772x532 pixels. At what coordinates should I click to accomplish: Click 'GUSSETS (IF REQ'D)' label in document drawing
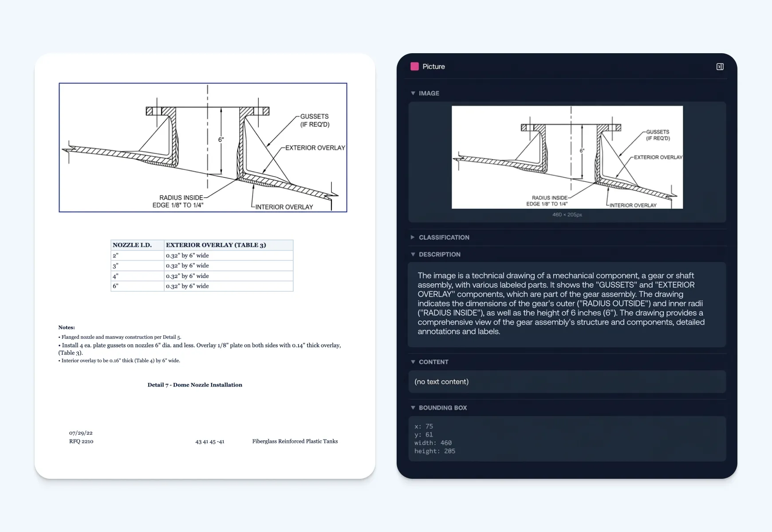coord(315,120)
